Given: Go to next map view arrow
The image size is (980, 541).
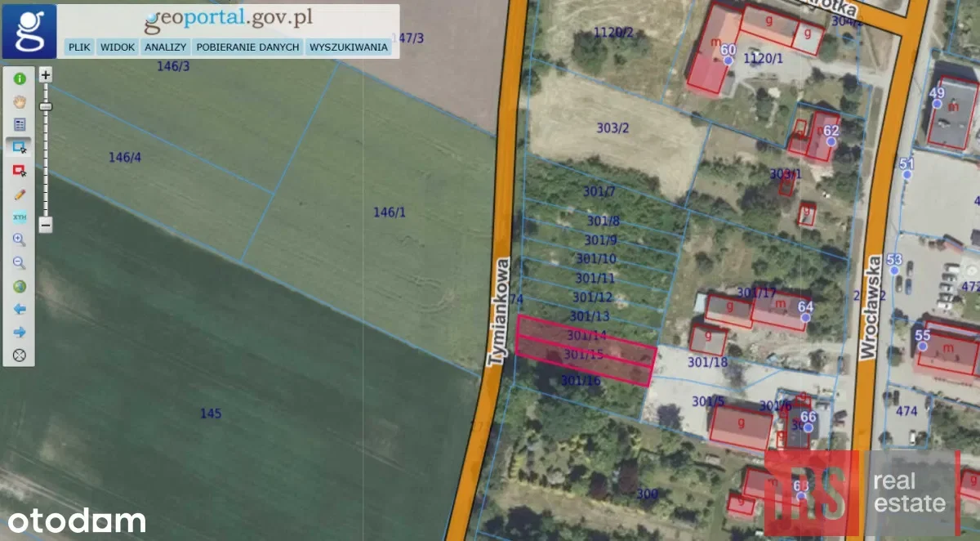Looking at the screenshot, I should tap(20, 333).
